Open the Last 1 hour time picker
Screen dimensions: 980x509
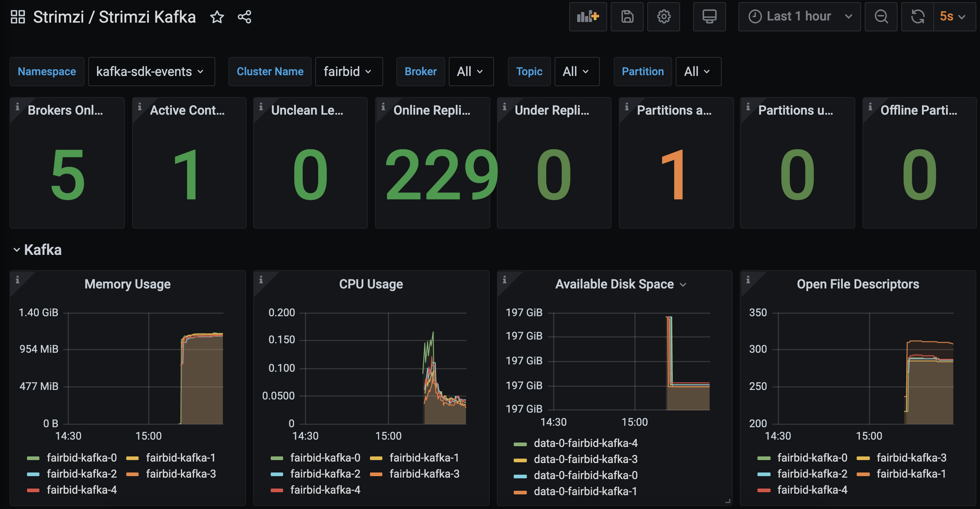(799, 17)
